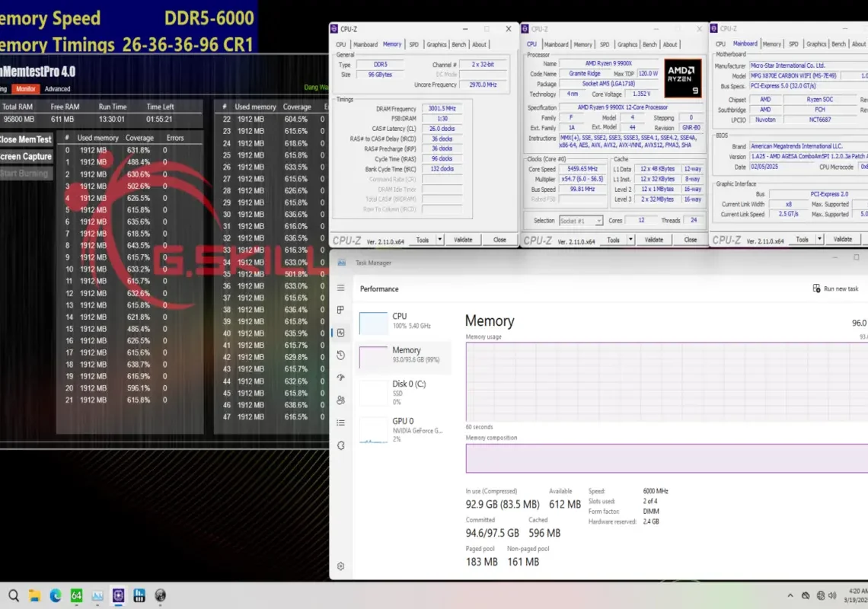Open Details list icon in Task Manager
The width and height of the screenshot is (868, 609).
(x=340, y=422)
